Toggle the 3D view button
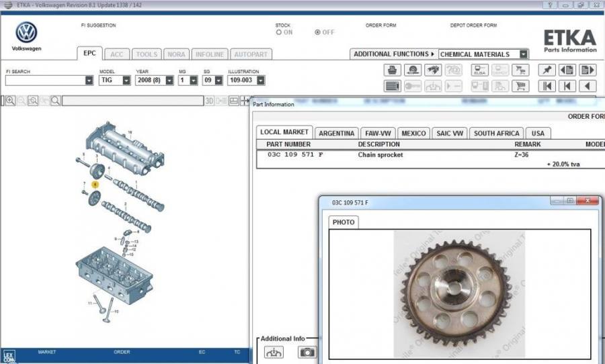 209,101
